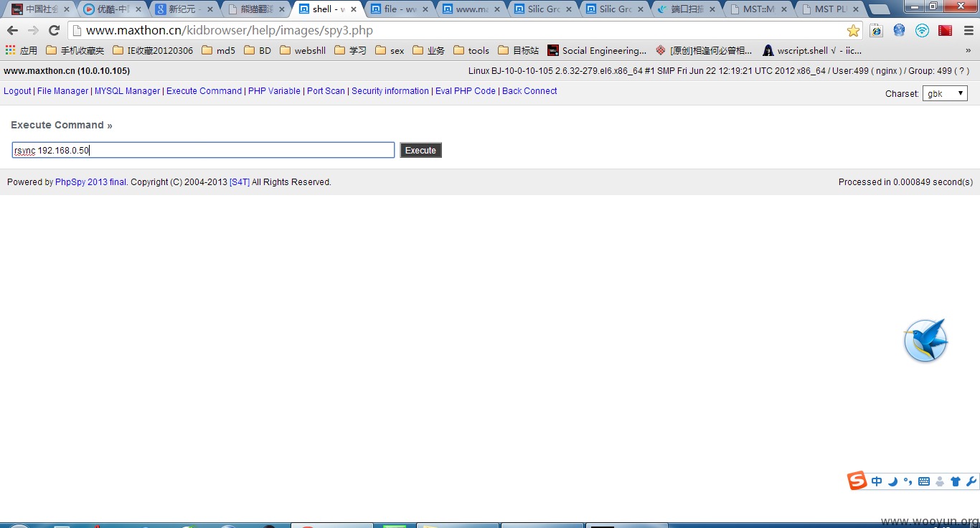Open the Sogou wrench settings icon

point(971,481)
